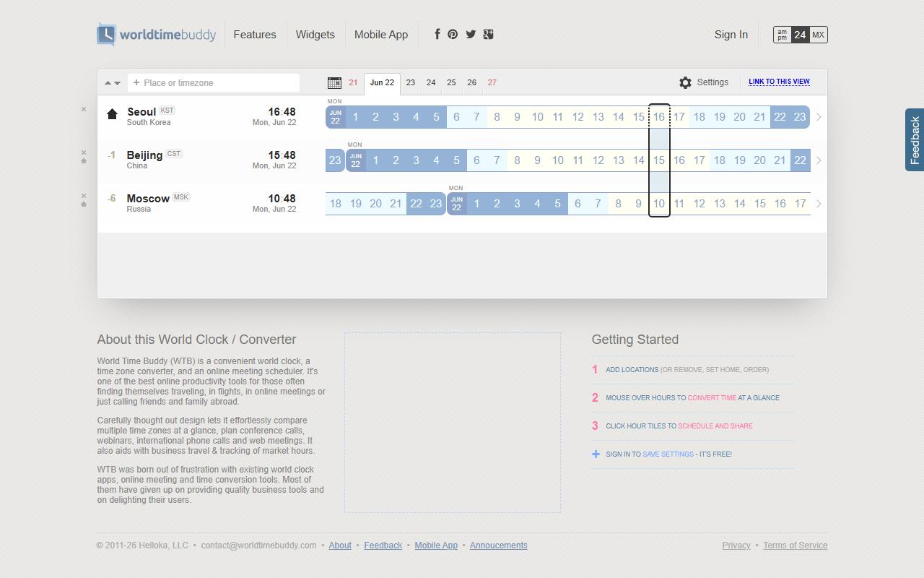Click the Facebook share icon
This screenshot has height=578, width=924.
[x=437, y=34]
